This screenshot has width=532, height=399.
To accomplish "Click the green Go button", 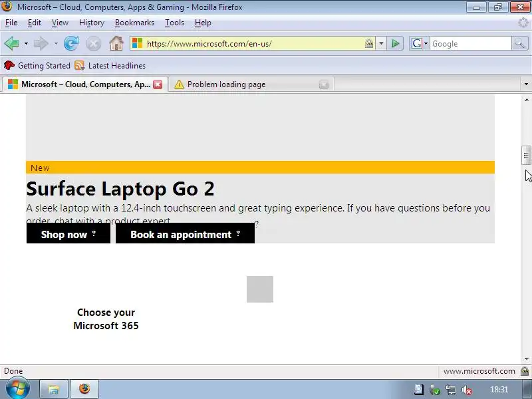I will [395, 43].
